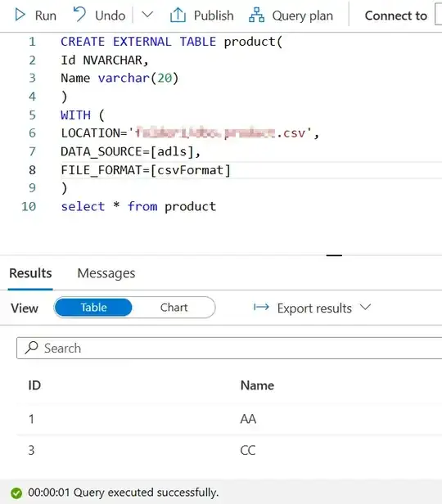442x504 pixels.
Task: Click the Name column header
Action: 257,385
